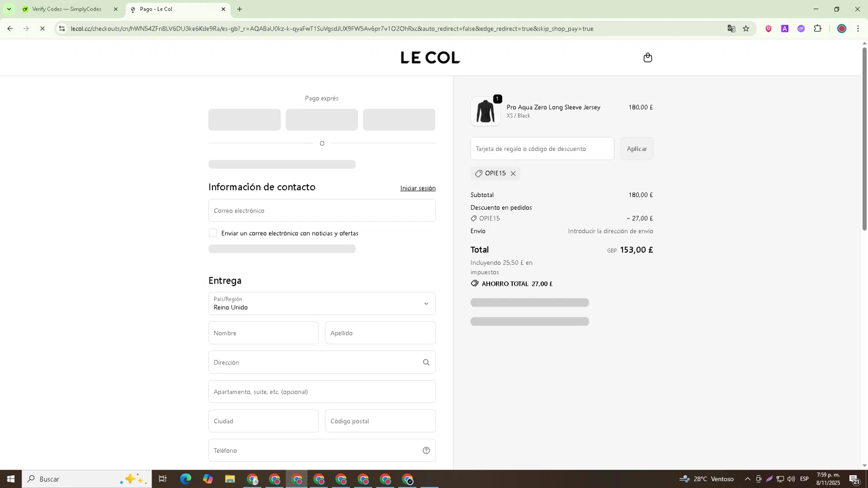This screenshot has width=868, height=488.
Task: Click the red shield extension icon
Action: coord(768,28)
